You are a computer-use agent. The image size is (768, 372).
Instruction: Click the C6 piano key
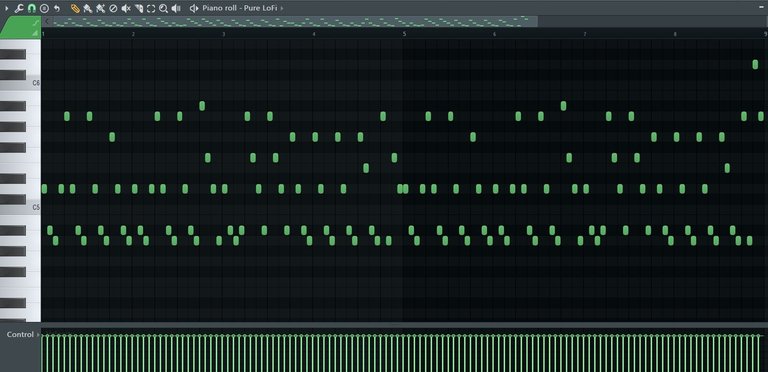pyautogui.click(x=20, y=83)
